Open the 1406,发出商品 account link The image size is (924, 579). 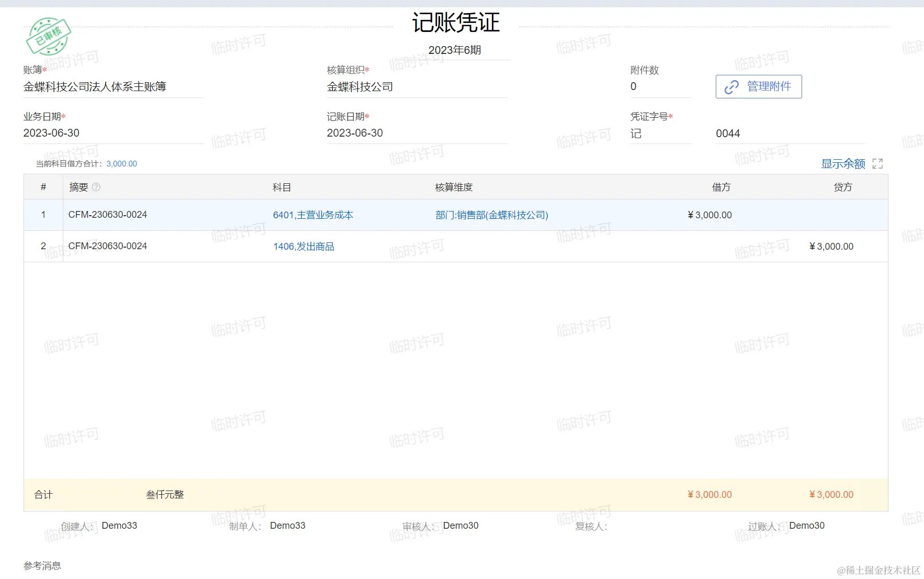pos(303,247)
